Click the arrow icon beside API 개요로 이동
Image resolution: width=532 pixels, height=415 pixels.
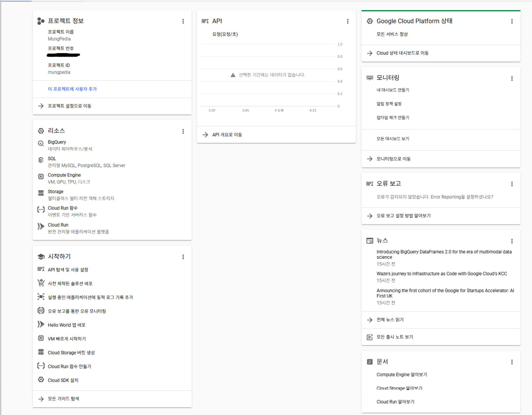(x=205, y=135)
